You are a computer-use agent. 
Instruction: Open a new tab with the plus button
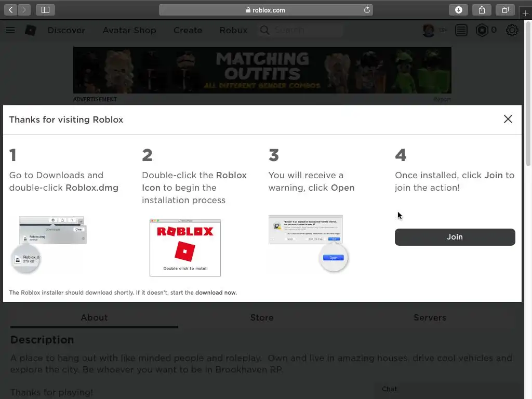pyautogui.click(x=525, y=13)
